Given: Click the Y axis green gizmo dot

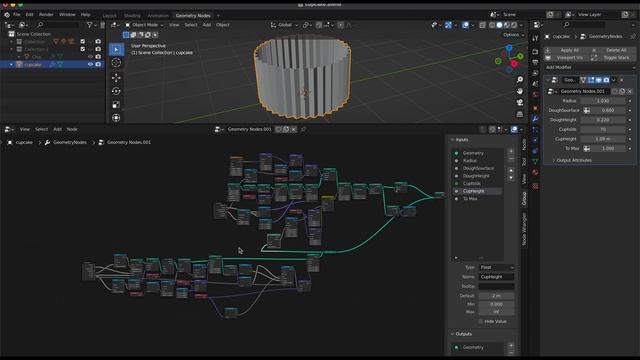Looking at the screenshot, I should pos(520,56).
